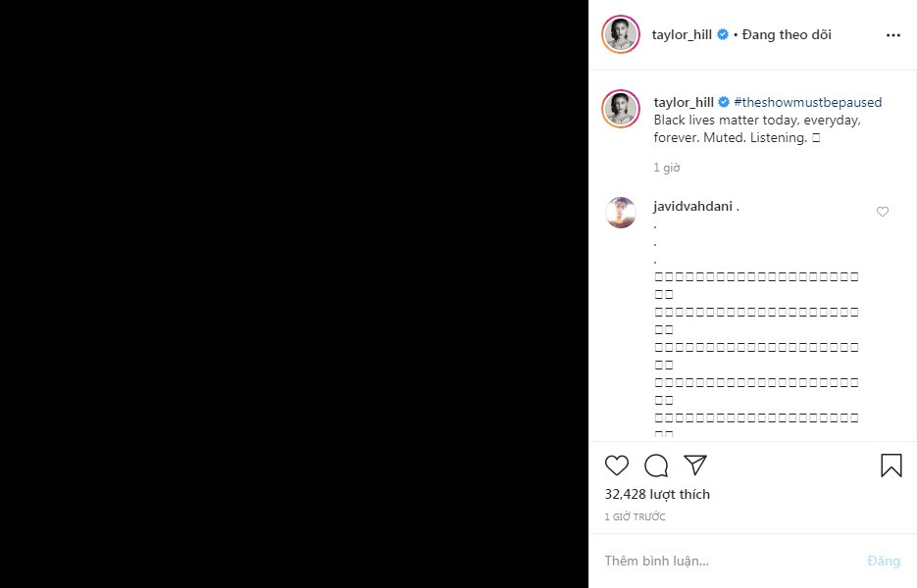The image size is (917, 588).
Task: Like javidvahdani's comment with small heart
Action: (883, 212)
